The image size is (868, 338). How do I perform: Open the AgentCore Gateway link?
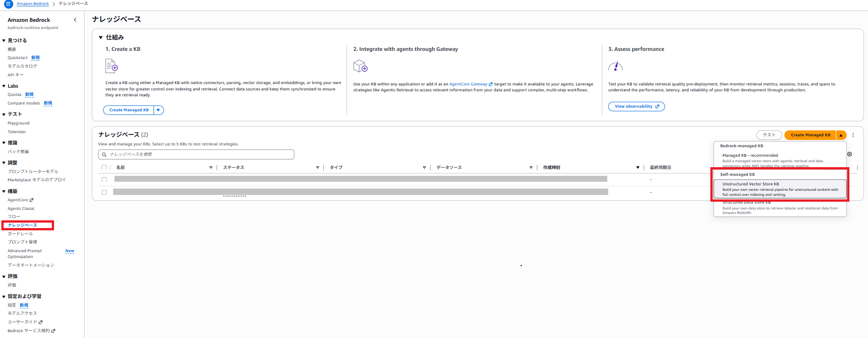coord(471,84)
